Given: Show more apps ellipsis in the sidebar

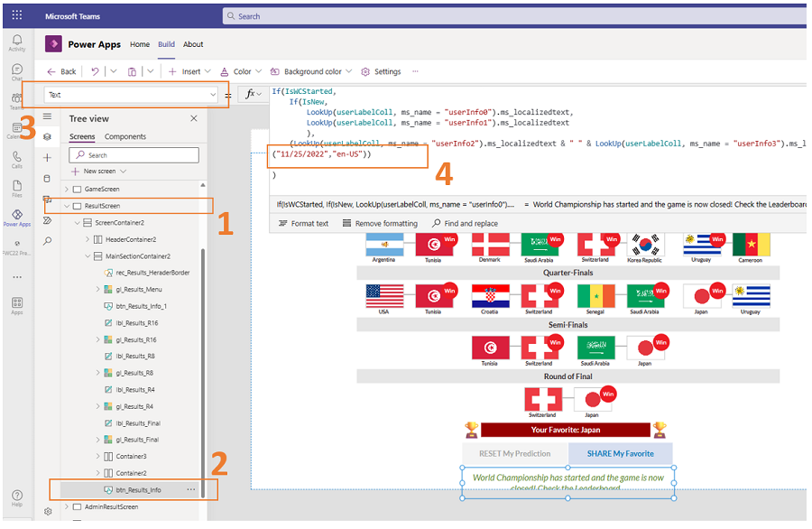Looking at the screenshot, I should tap(17, 277).
